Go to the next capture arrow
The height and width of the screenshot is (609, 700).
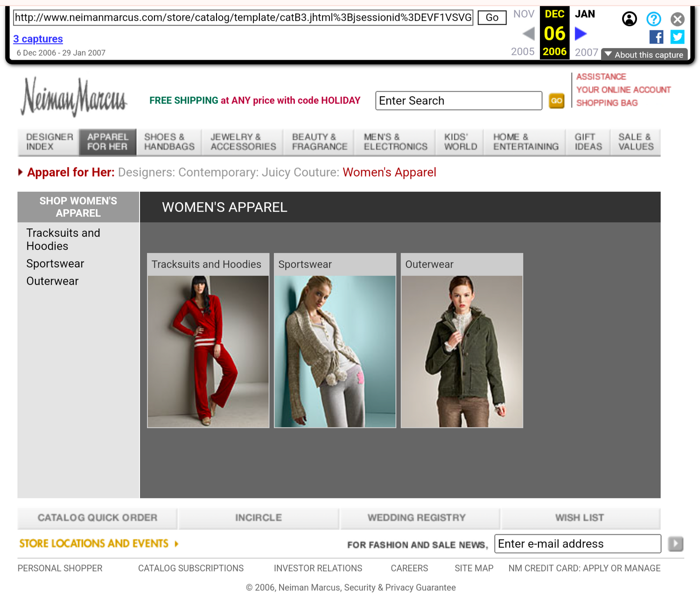tap(581, 34)
